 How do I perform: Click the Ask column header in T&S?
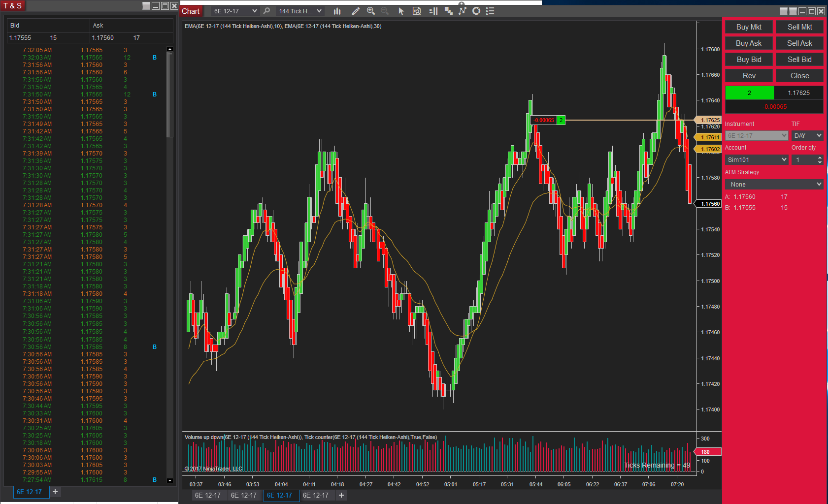pyautogui.click(x=132, y=25)
